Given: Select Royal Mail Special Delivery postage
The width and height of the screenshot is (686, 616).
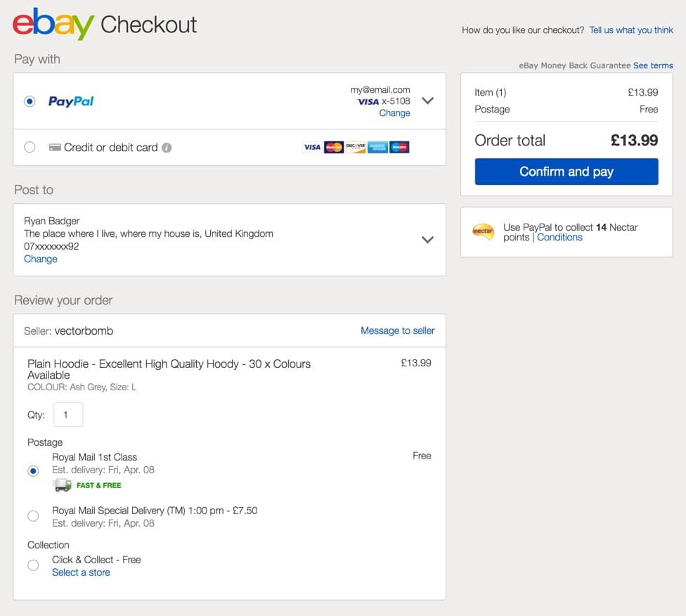Looking at the screenshot, I should point(33,515).
